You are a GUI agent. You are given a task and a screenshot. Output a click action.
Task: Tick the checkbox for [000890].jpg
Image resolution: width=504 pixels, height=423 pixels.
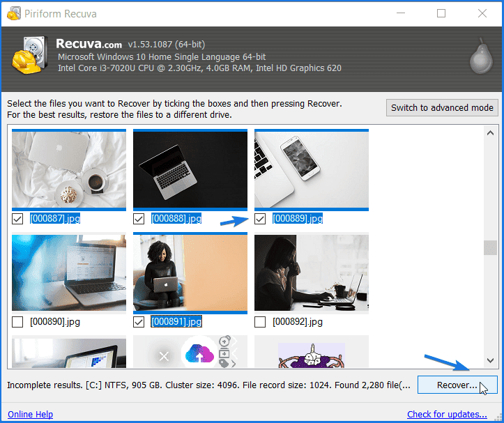coord(17,322)
